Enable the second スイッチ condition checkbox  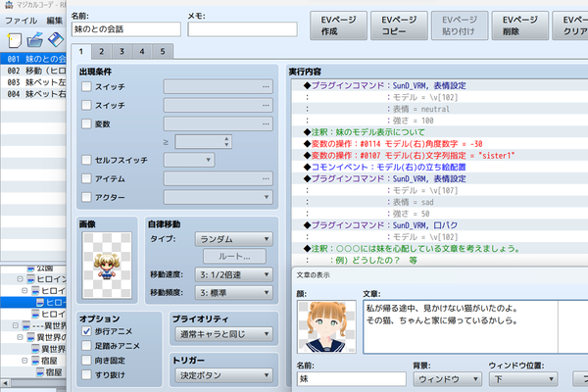click(86, 105)
